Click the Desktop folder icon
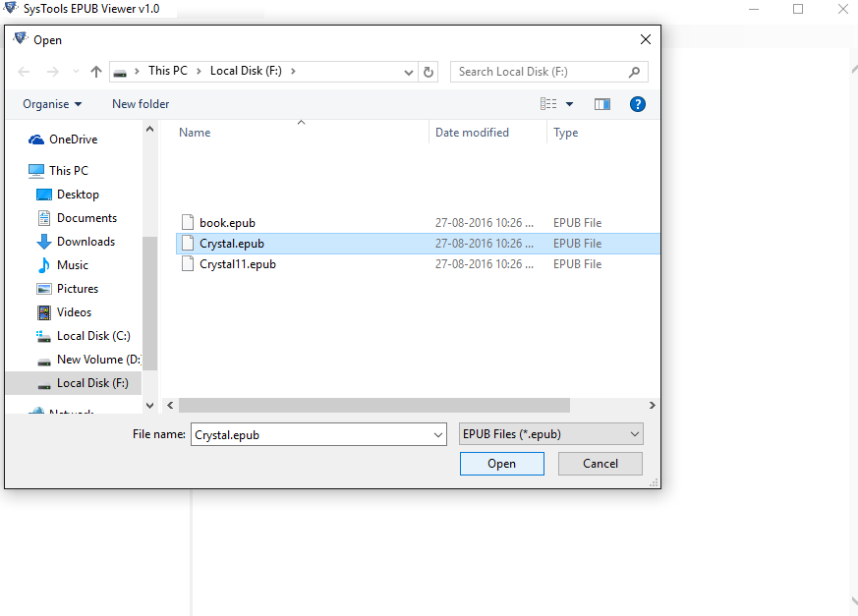 (44, 195)
